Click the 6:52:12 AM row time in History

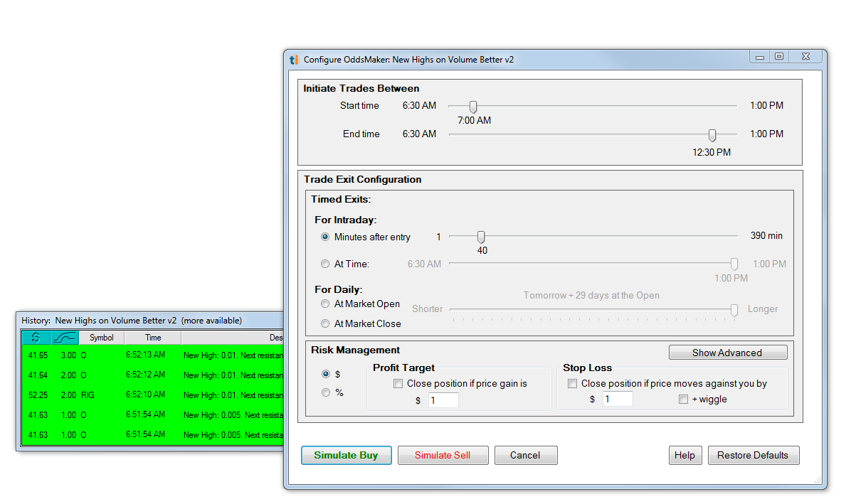[145, 375]
